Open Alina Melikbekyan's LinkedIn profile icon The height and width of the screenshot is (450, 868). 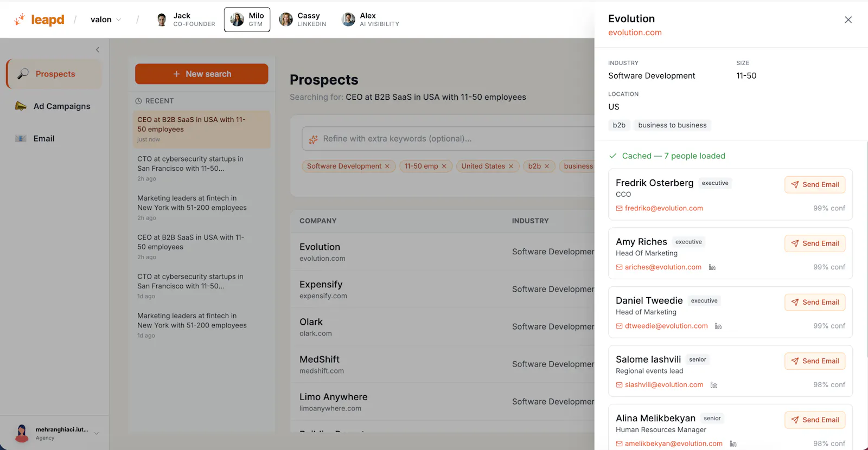coord(733,443)
